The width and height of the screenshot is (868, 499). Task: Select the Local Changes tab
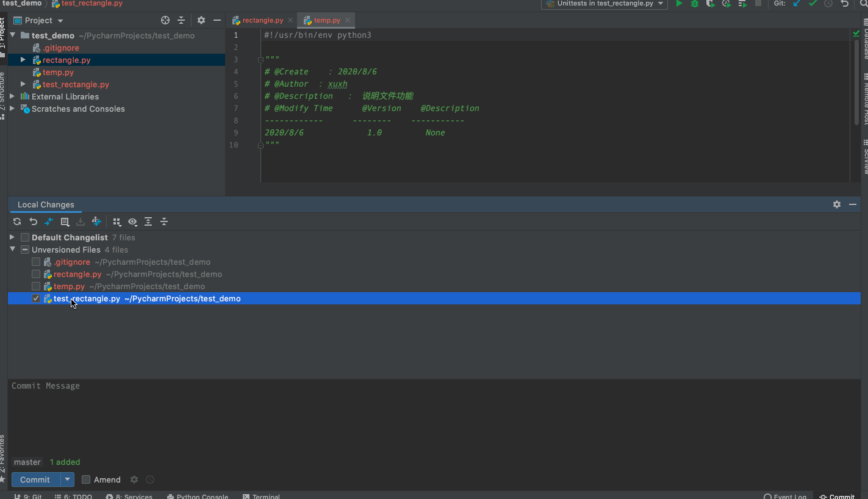[46, 205]
